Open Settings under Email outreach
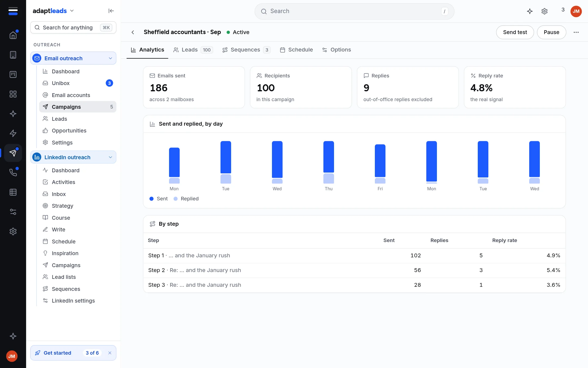This screenshot has width=588, height=368. 78,143
